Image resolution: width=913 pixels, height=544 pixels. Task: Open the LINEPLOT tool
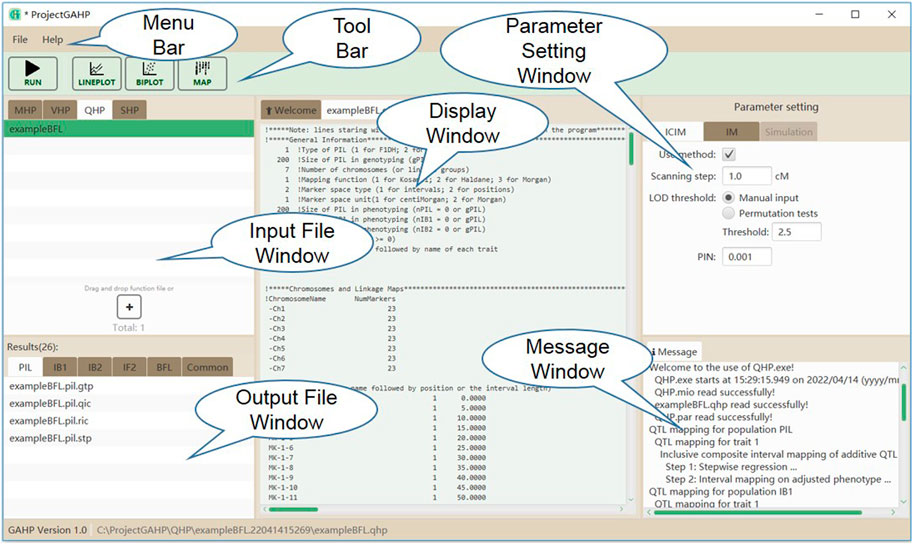click(x=97, y=73)
